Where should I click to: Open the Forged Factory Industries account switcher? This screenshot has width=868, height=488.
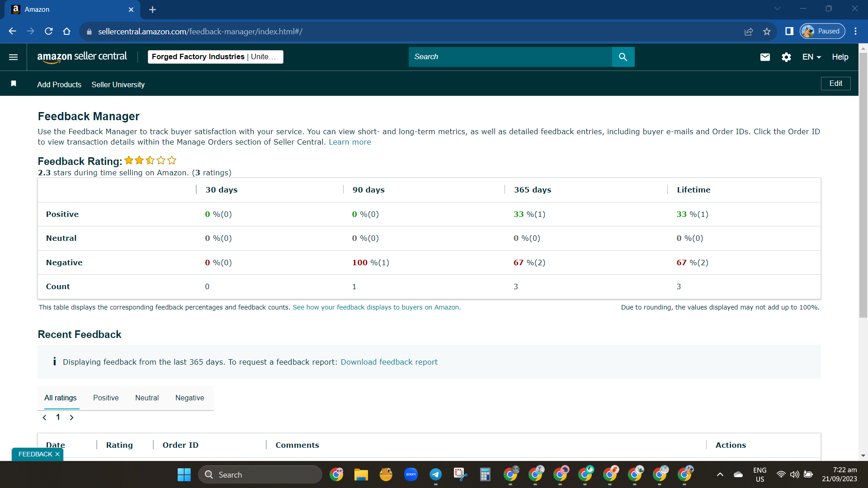click(216, 57)
